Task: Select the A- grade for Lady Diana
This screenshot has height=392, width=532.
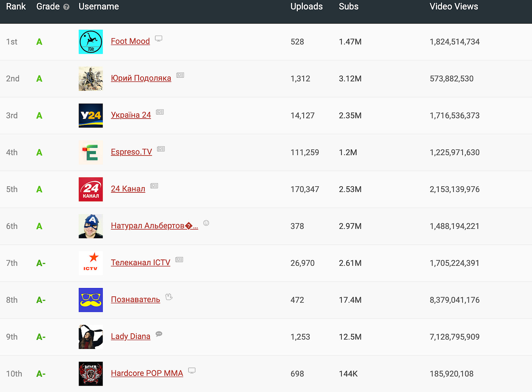Action: (x=41, y=337)
